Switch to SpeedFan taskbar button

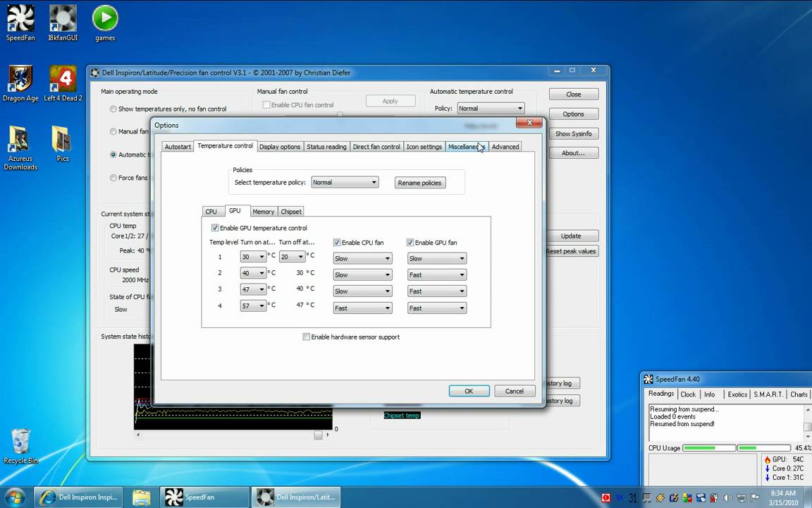(204, 497)
